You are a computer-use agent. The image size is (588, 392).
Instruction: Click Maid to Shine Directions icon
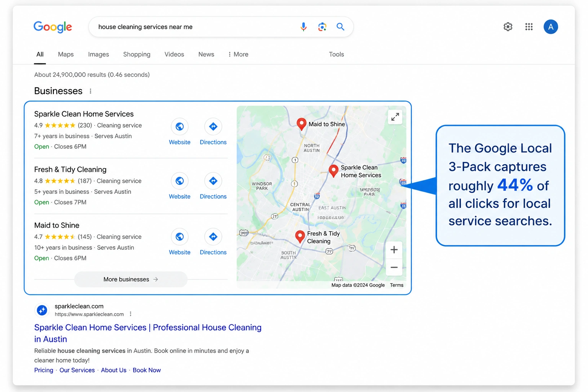pos(213,237)
